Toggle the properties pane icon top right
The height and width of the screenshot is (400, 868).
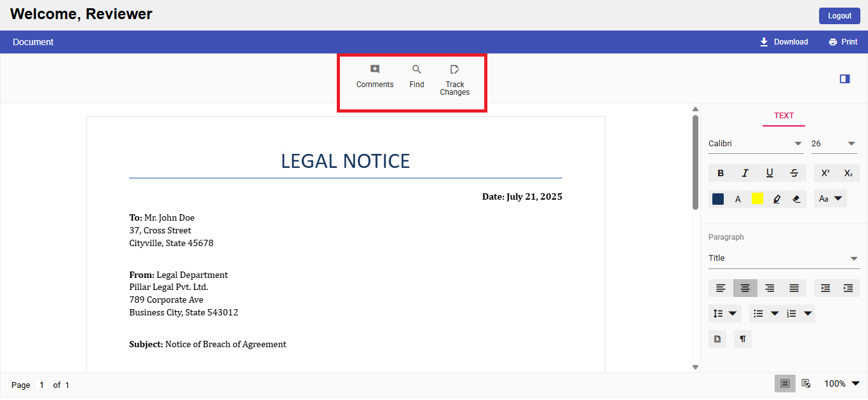pyautogui.click(x=844, y=78)
